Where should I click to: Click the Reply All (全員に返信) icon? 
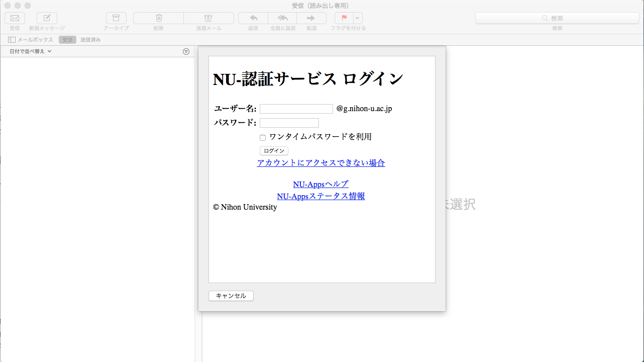tap(282, 18)
